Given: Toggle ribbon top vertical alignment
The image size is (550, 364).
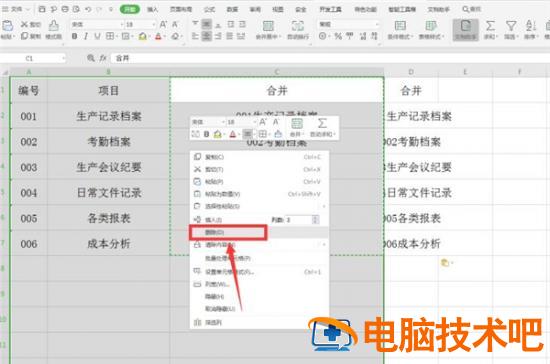Looking at the screenshot, I should (x=195, y=24).
